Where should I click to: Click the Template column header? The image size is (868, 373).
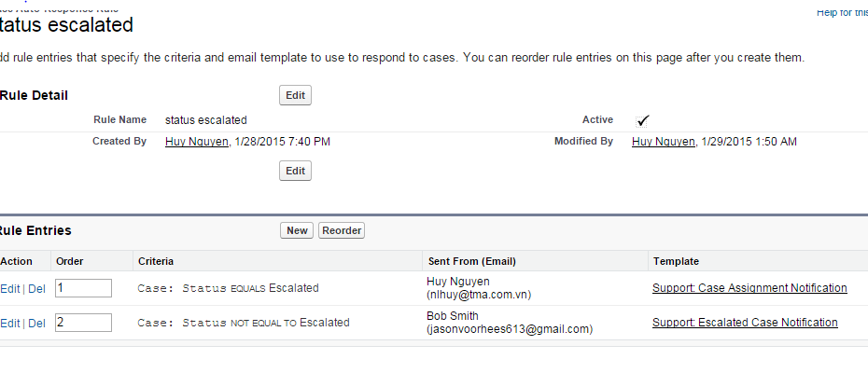coord(676,261)
